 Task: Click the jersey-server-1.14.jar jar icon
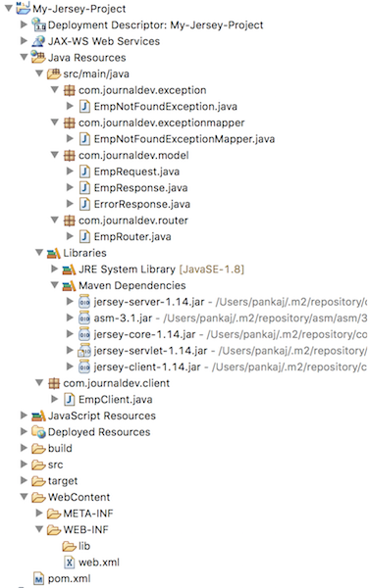click(84, 302)
